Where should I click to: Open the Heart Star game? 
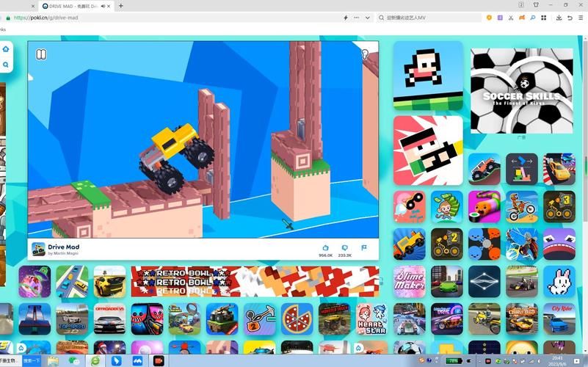(x=371, y=319)
